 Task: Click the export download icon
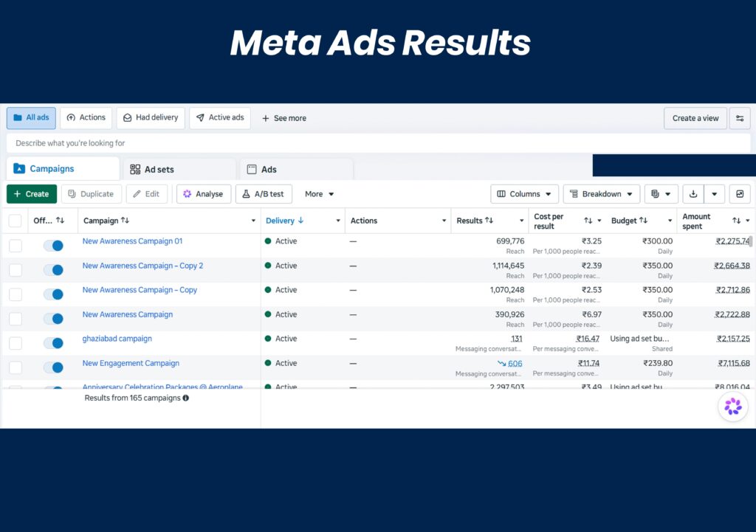(693, 194)
